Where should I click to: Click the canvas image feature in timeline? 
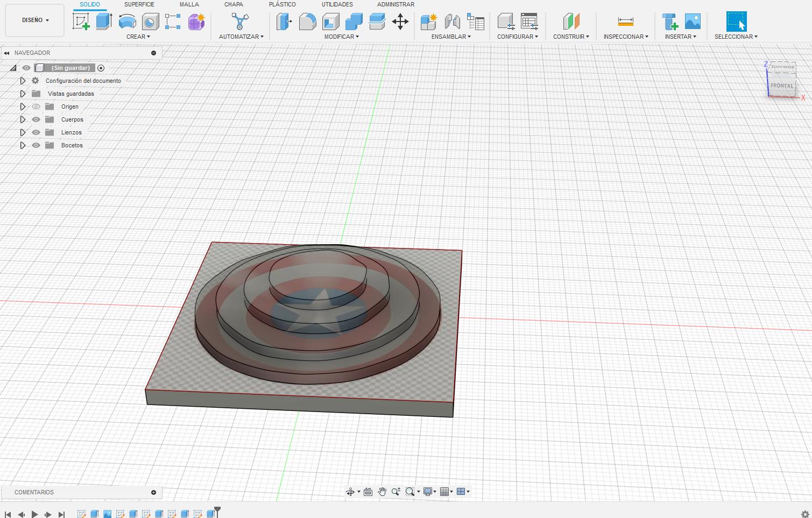click(107, 514)
